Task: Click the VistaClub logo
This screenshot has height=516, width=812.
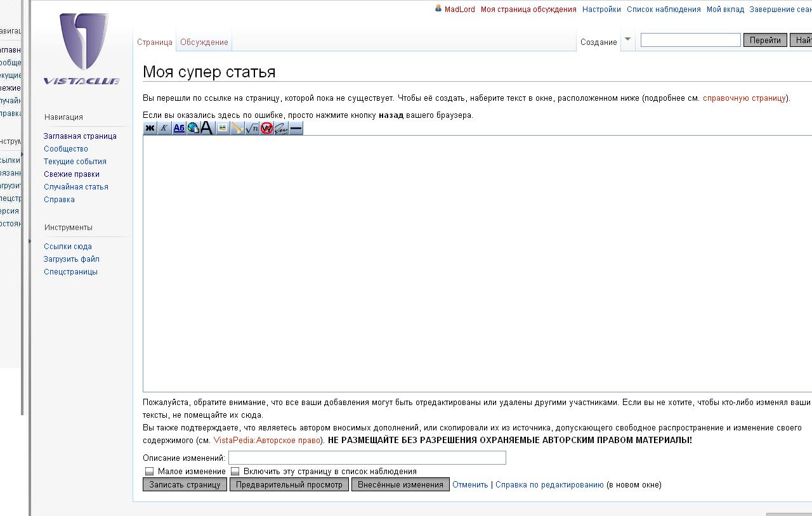Action: point(82,49)
